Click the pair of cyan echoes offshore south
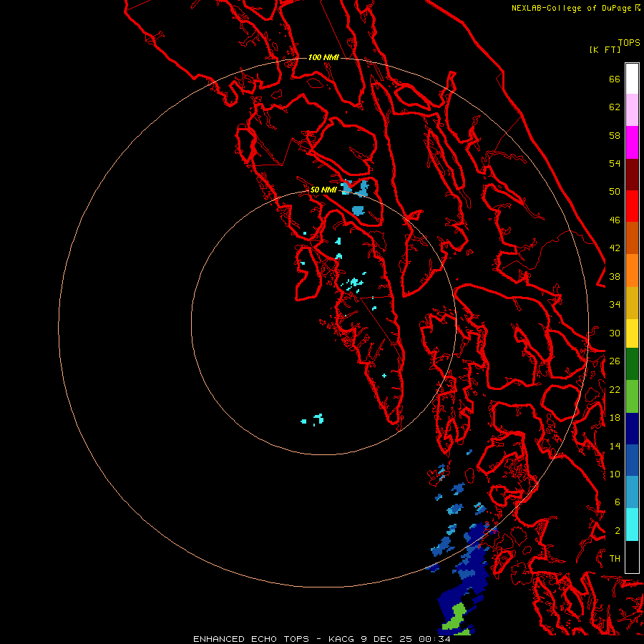The height and width of the screenshot is (644, 644). tap(313, 420)
